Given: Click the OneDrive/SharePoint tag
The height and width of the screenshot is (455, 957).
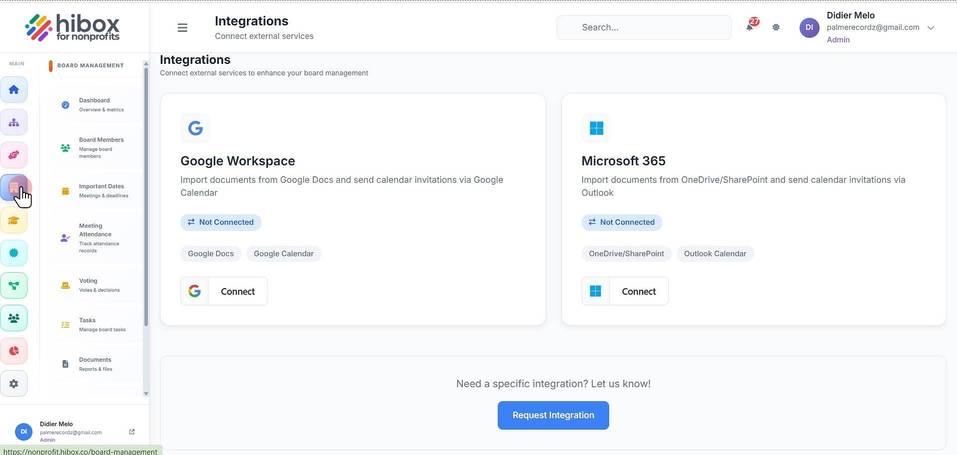Looking at the screenshot, I should point(626,253).
